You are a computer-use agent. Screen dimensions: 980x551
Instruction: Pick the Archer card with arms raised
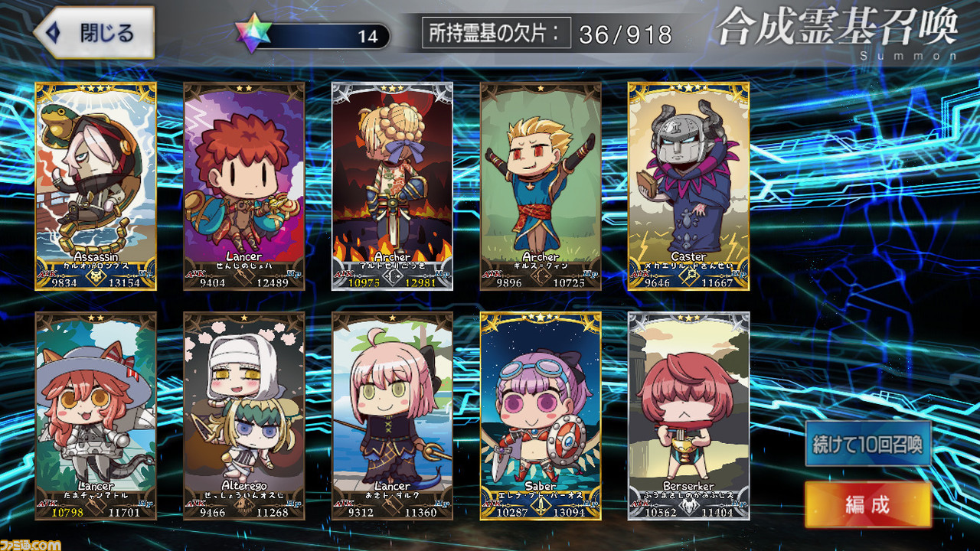pos(541,187)
